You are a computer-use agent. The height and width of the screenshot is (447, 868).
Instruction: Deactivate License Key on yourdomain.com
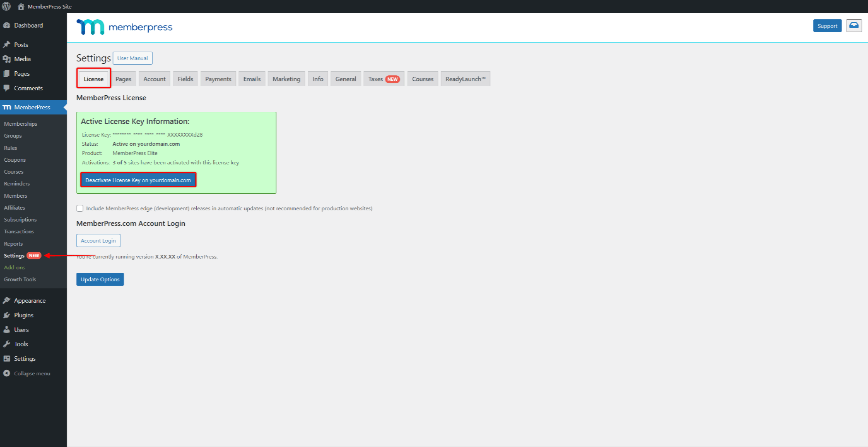tap(138, 180)
